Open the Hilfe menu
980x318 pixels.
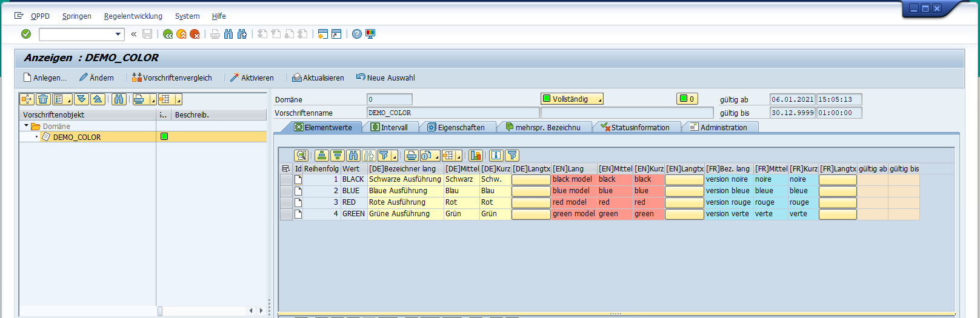219,16
